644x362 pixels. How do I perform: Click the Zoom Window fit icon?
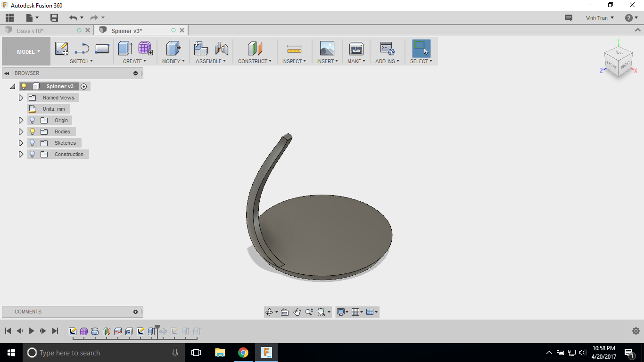click(x=322, y=312)
